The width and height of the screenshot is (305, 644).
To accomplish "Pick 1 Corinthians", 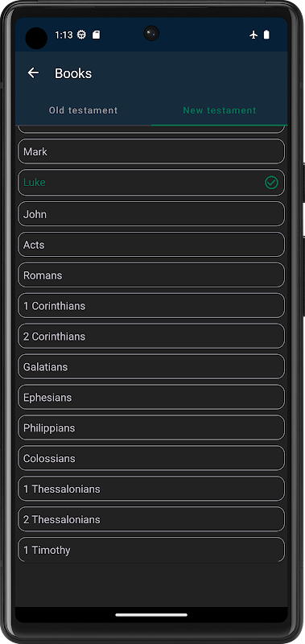I will click(151, 306).
